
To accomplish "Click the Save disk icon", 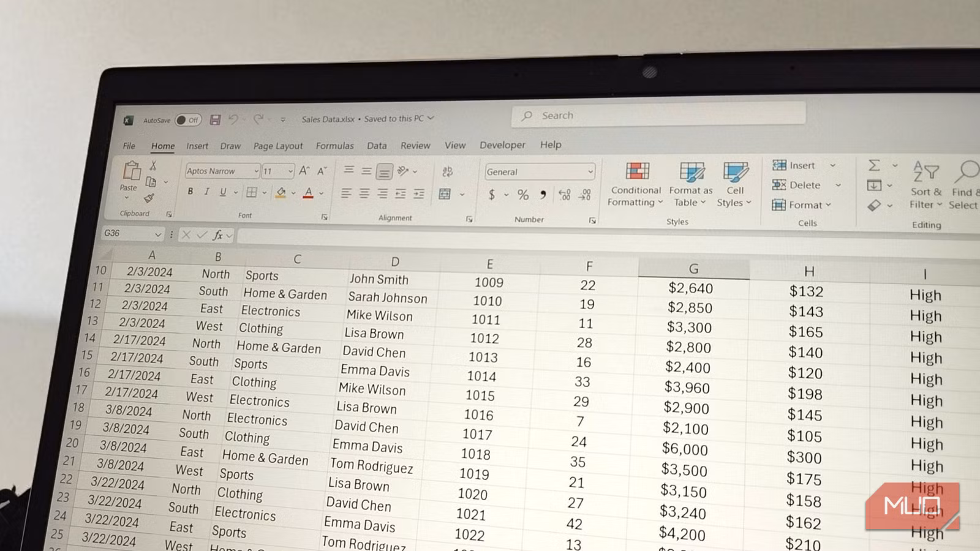I will (x=215, y=120).
